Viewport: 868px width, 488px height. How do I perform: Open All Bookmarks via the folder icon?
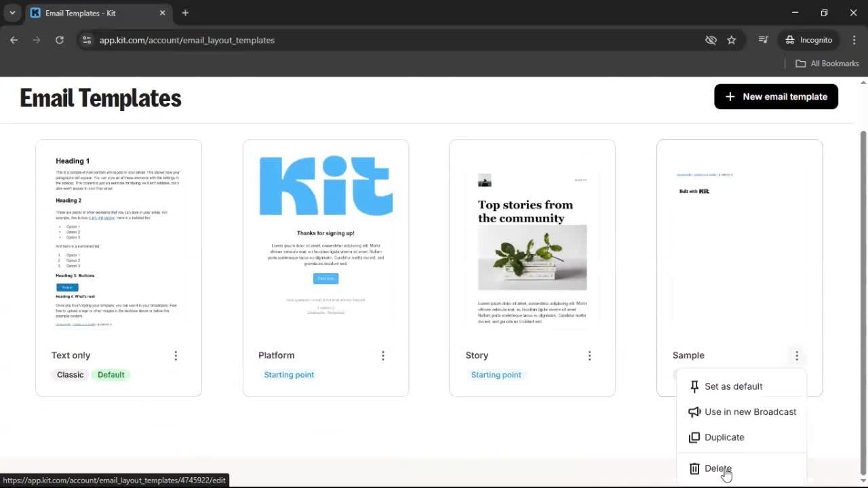pyautogui.click(x=827, y=63)
